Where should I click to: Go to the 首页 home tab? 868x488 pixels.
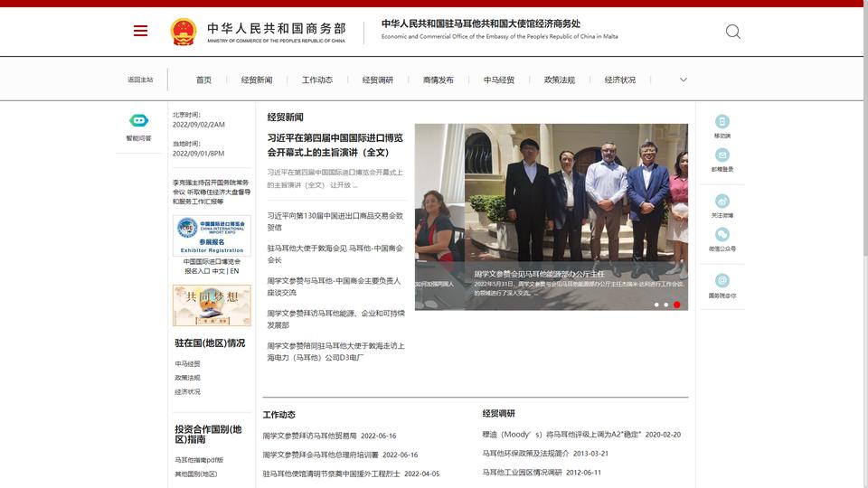click(203, 80)
